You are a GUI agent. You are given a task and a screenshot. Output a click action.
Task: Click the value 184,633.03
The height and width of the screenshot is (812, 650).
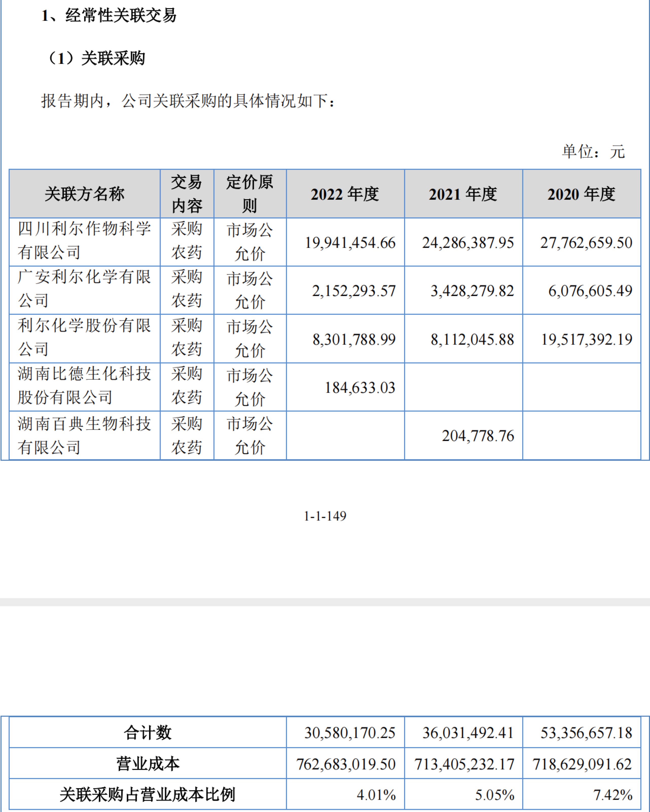point(360,388)
